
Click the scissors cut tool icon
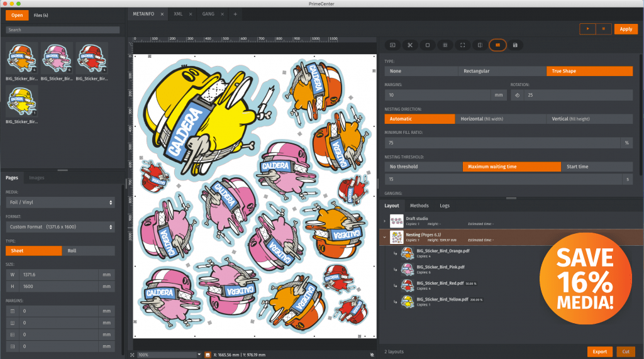pos(409,45)
